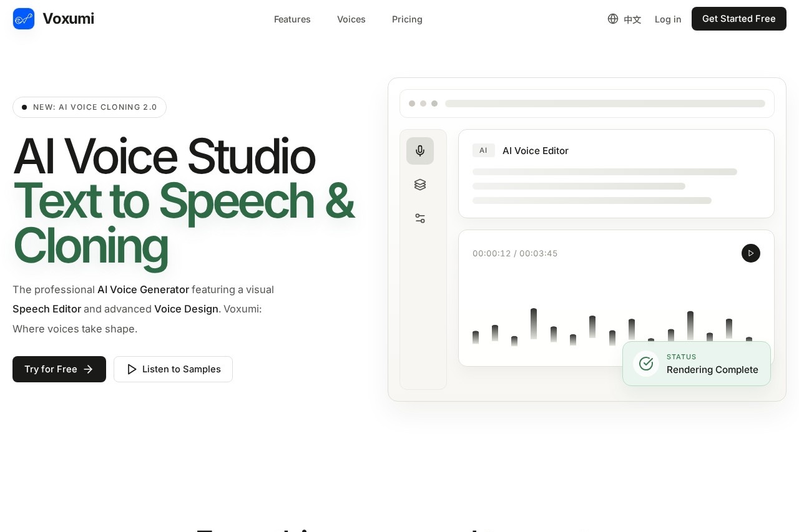Click the mock browser address bar
Image resolution: width=799 pixels, height=532 pixels.
605,104
